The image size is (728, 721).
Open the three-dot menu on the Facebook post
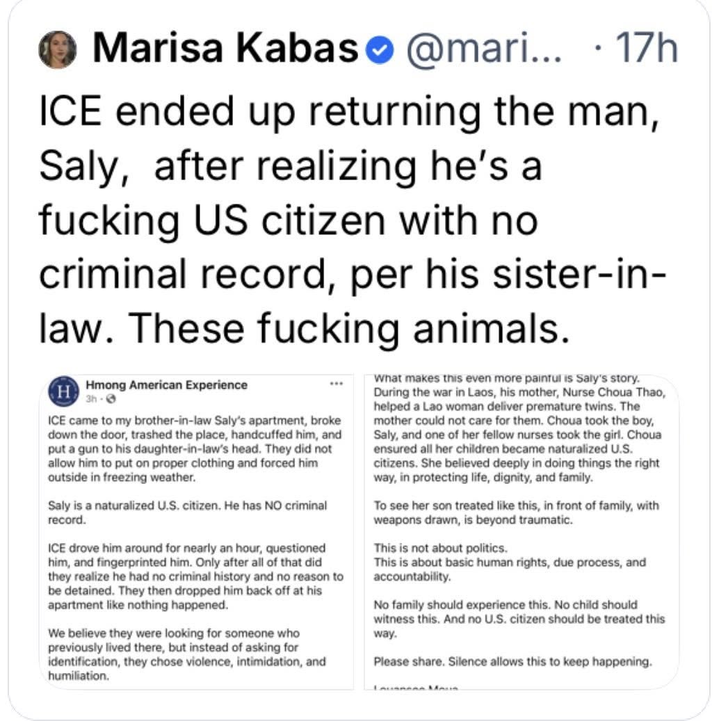[x=337, y=384]
